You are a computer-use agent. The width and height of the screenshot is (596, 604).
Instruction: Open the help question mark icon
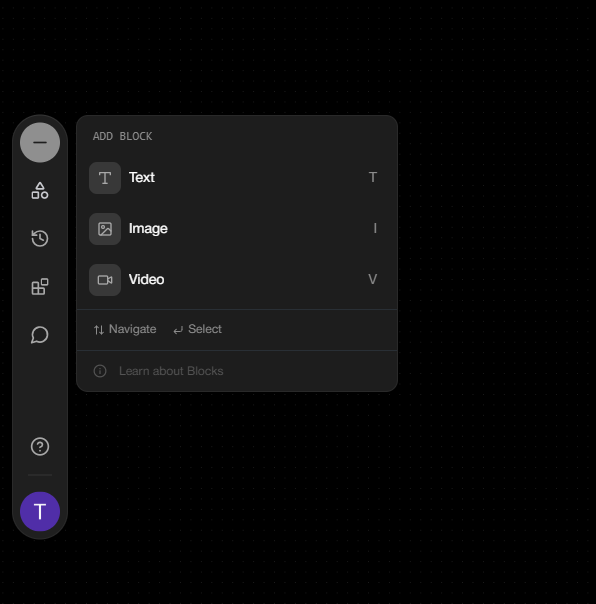click(40, 447)
